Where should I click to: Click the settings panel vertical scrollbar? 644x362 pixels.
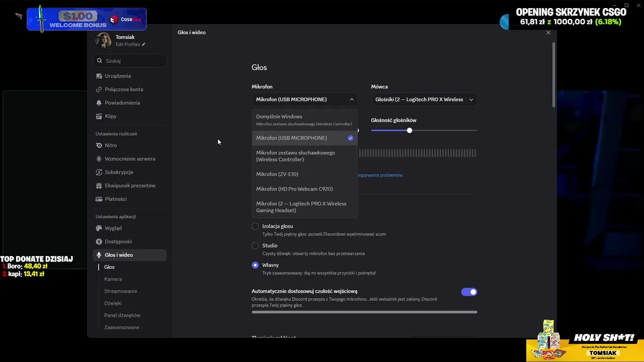point(554,74)
